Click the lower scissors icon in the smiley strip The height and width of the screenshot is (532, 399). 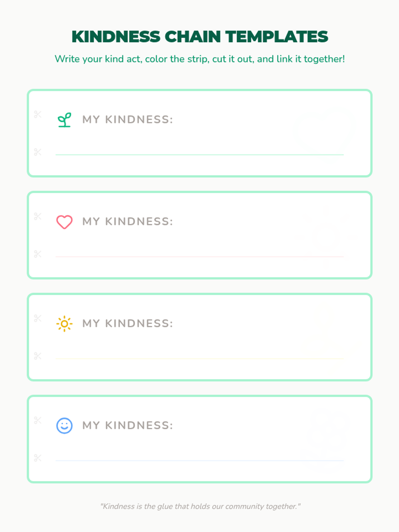38,458
